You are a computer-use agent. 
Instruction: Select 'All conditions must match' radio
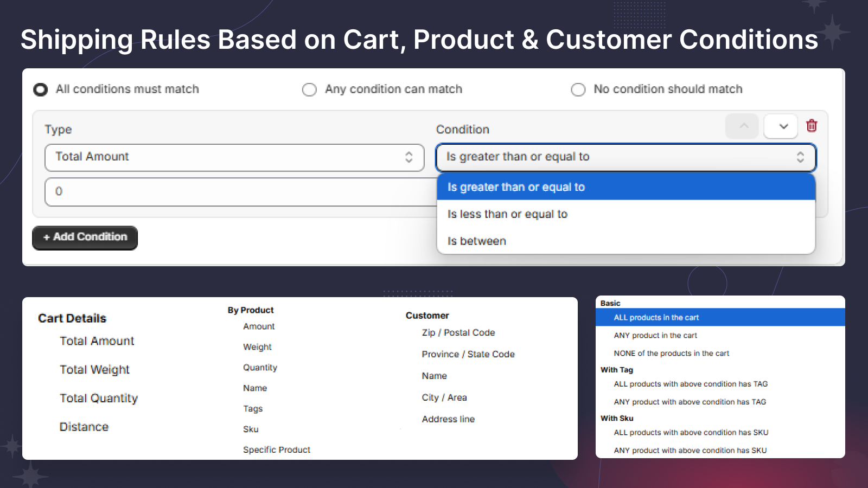41,89
